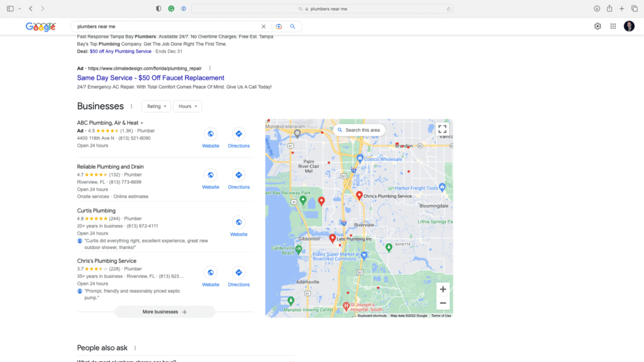The width and height of the screenshot is (644, 362).
Task: Open the Google account profile picture
Action: 629,26
